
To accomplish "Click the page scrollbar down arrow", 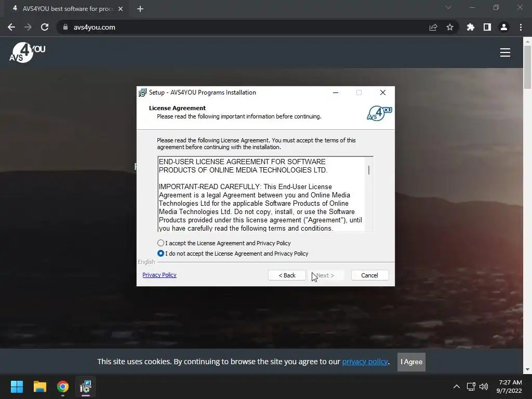I will pyautogui.click(x=527, y=369).
